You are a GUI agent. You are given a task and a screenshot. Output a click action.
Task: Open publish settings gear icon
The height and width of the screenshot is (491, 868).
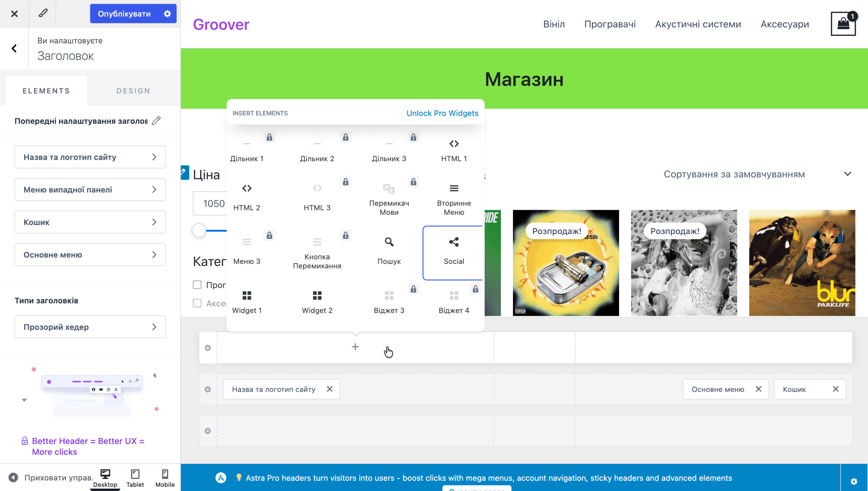167,14
